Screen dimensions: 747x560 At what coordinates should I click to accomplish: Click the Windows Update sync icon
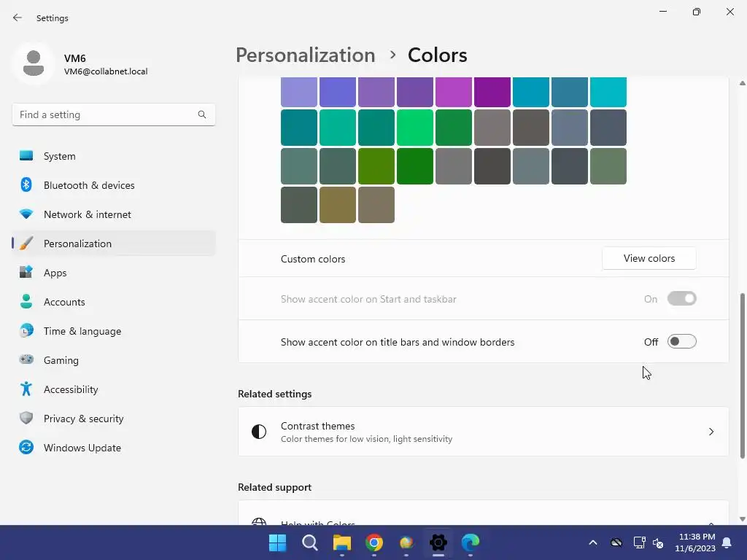click(26, 447)
